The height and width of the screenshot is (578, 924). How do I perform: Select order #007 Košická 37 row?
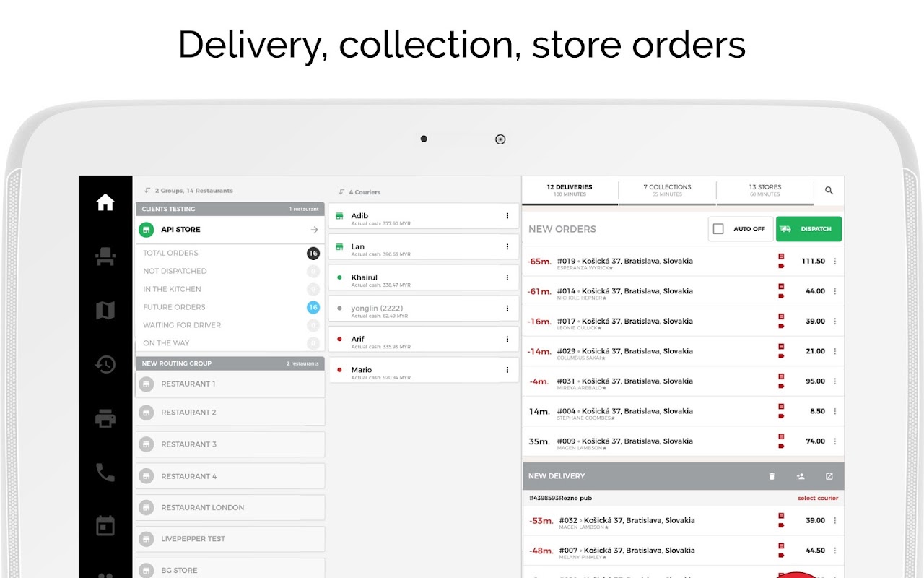pyautogui.click(x=683, y=551)
